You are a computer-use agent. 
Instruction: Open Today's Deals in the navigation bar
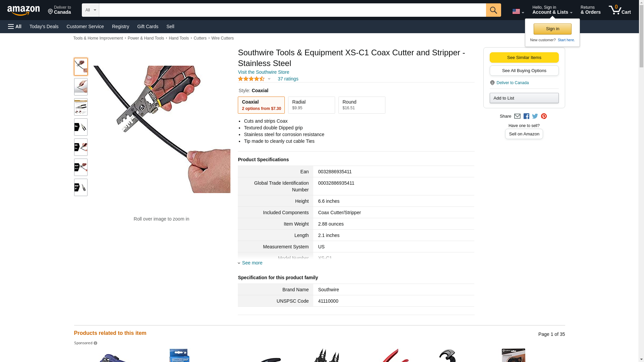44,26
